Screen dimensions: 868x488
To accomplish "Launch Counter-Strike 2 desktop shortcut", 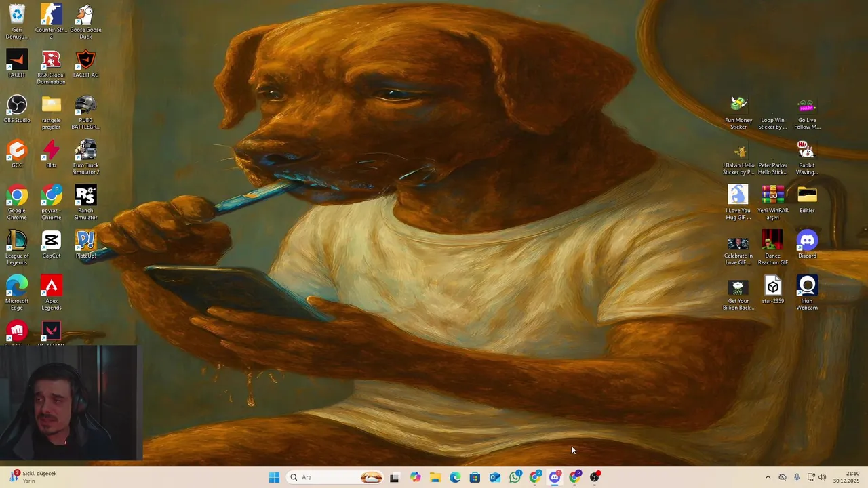I will click(x=51, y=21).
